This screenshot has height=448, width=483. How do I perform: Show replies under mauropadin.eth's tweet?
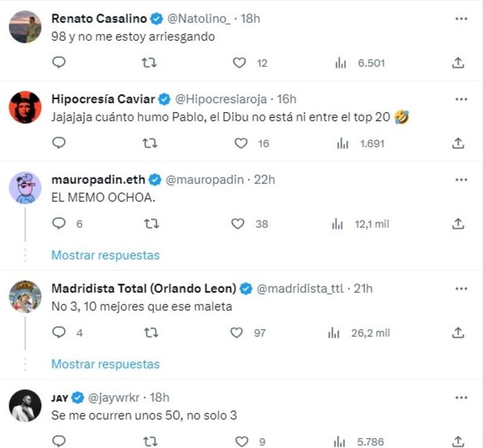click(105, 255)
